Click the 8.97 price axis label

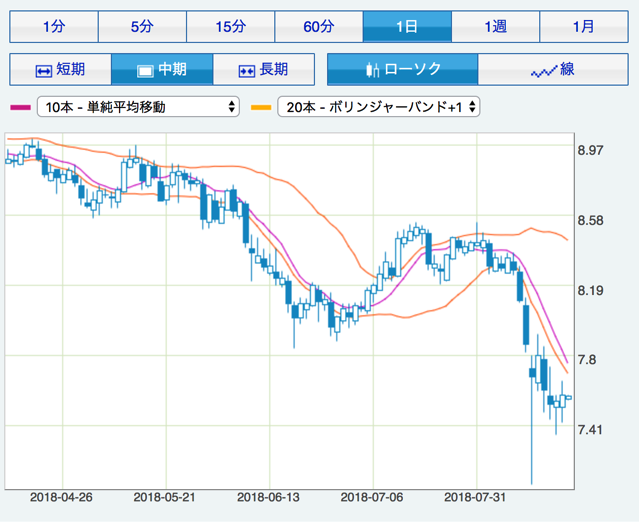[590, 150]
